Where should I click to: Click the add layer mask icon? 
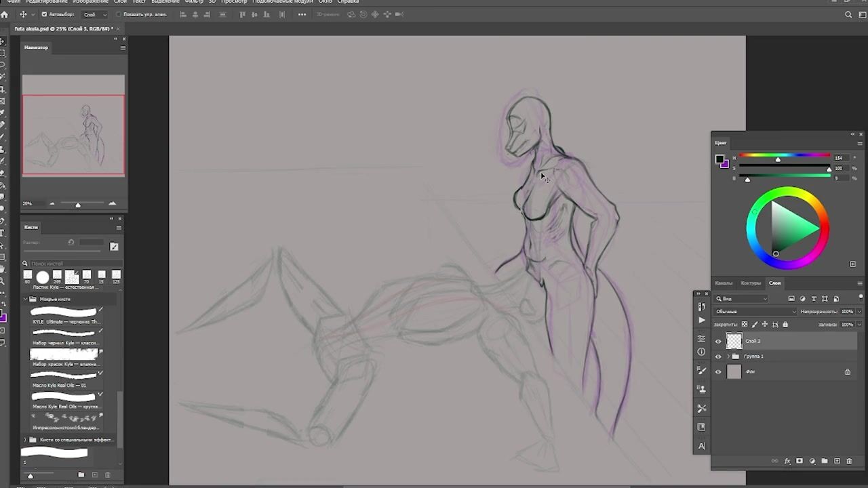pos(800,461)
